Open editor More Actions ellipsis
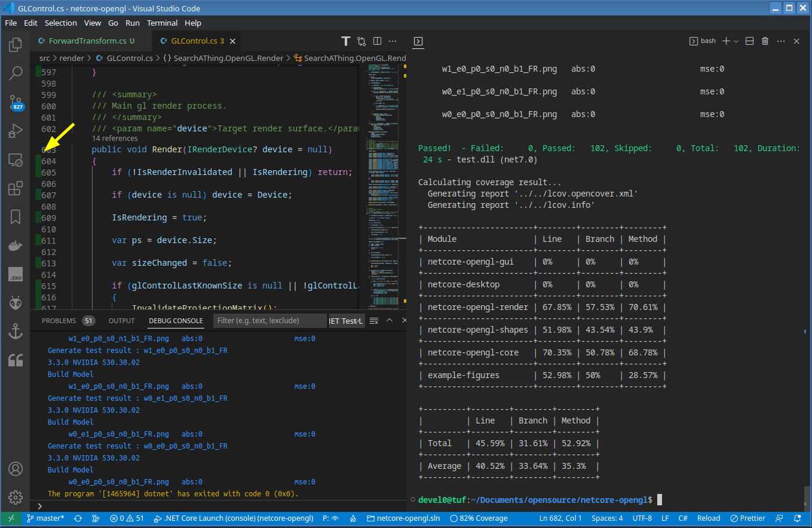Viewport: 812px width, 528px height. pos(393,41)
